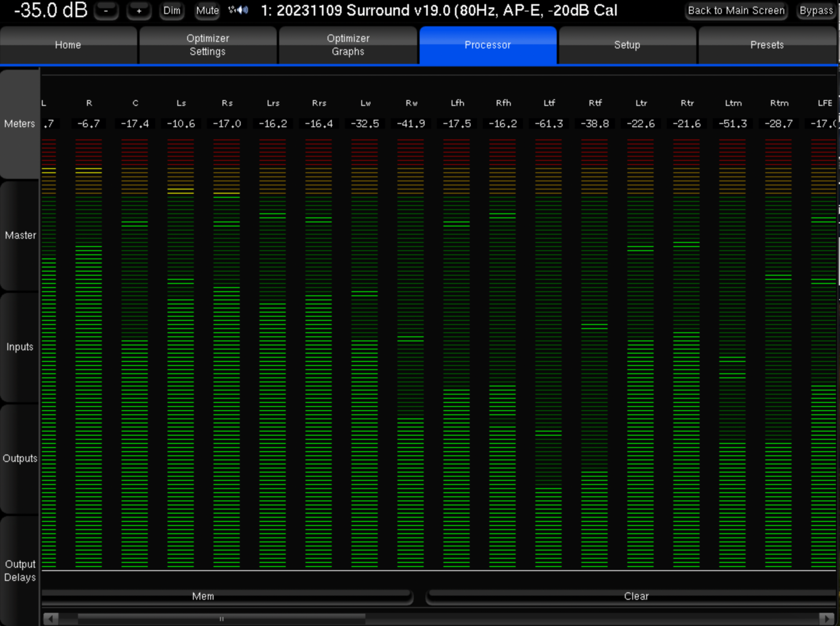Viewport: 840px width, 626px height.
Task: Open the Optimizer Graphs tab
Action: tap(348, 45)
